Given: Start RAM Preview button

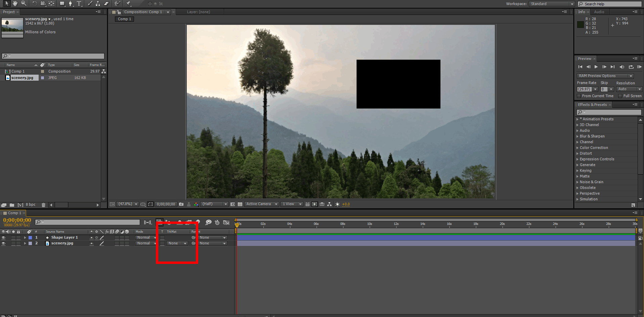Looking at the screenshot, I should 639,67.
